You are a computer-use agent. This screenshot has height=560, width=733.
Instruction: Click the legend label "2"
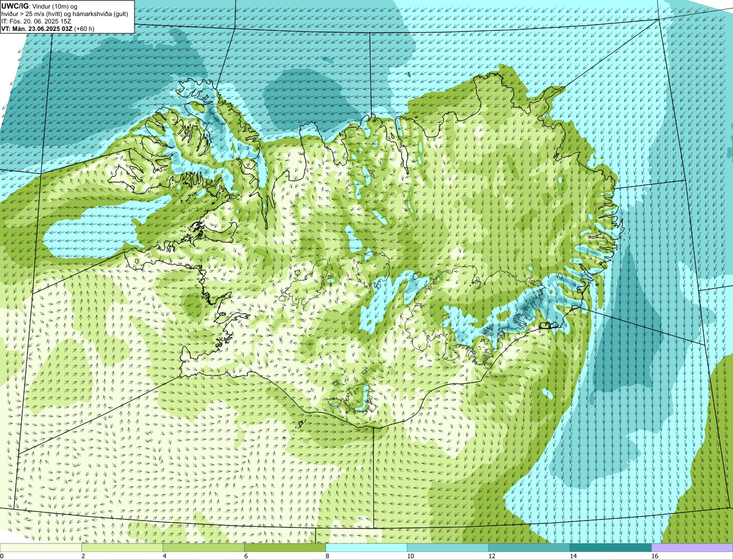pyautogui.click(x=83, y=556)
